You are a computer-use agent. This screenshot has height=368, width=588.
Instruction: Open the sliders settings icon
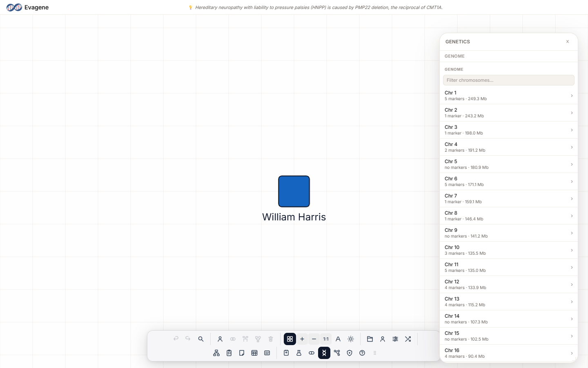click(x=395, y=339)
